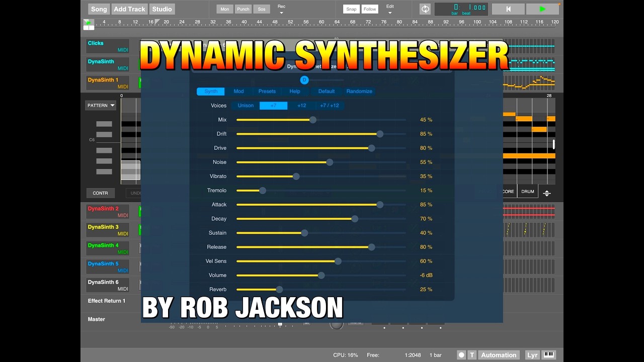The image size is (644, 362).
Task: Adjust the Mix slider handle
Action: pos(313,120)
